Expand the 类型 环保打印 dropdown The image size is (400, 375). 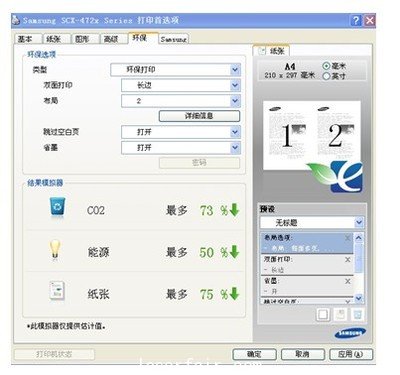175,70
